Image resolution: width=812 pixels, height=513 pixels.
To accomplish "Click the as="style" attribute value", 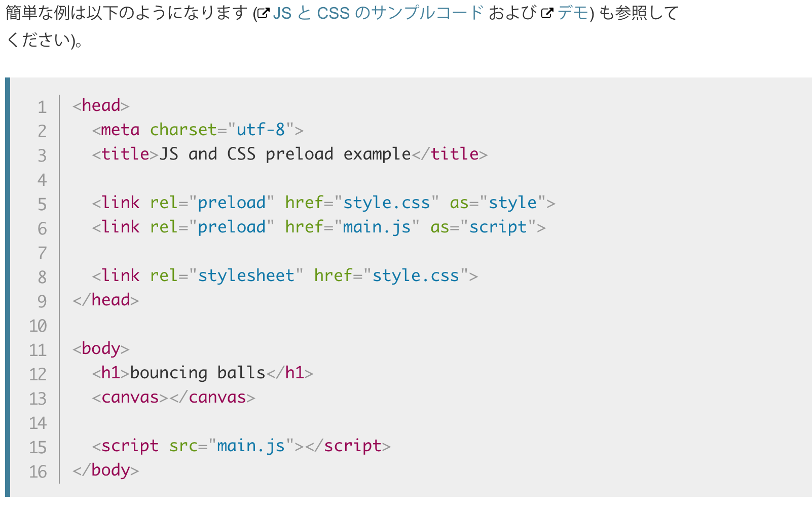I will [512, 203].
